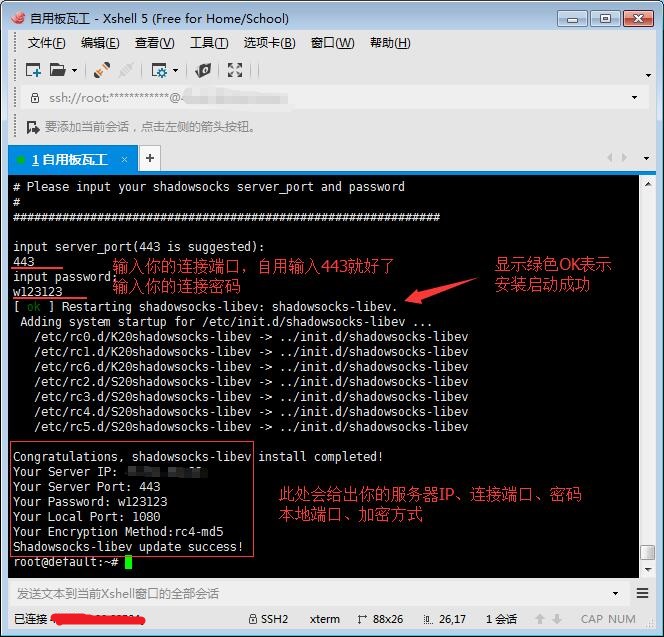Screen dimensions: 664x637
Task: Open the folder (Open session) toolbar icon
Action: click(57, 69)
